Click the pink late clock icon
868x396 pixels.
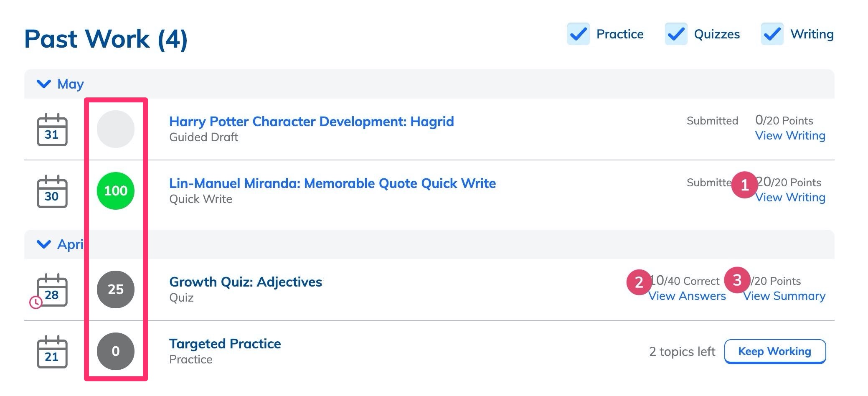pyautogui.click(x=36, y=302)
